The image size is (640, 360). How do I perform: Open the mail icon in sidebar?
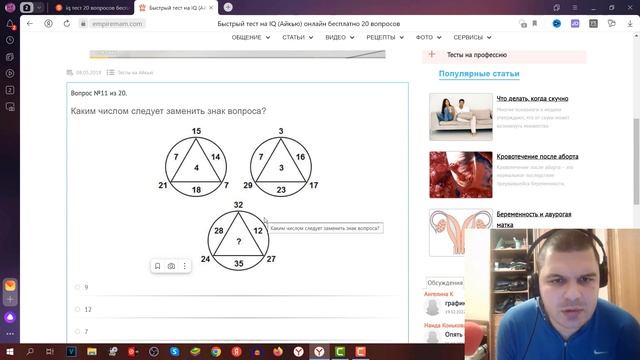10,285
